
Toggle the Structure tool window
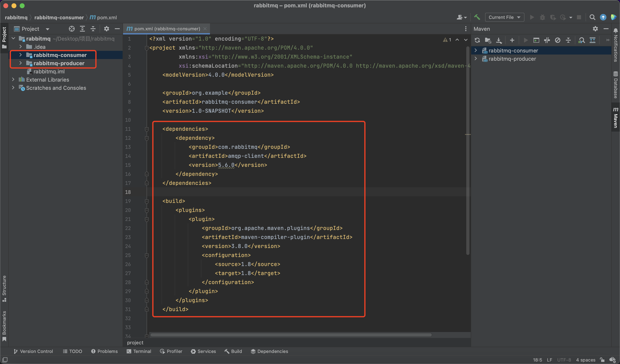click(4, 288)
